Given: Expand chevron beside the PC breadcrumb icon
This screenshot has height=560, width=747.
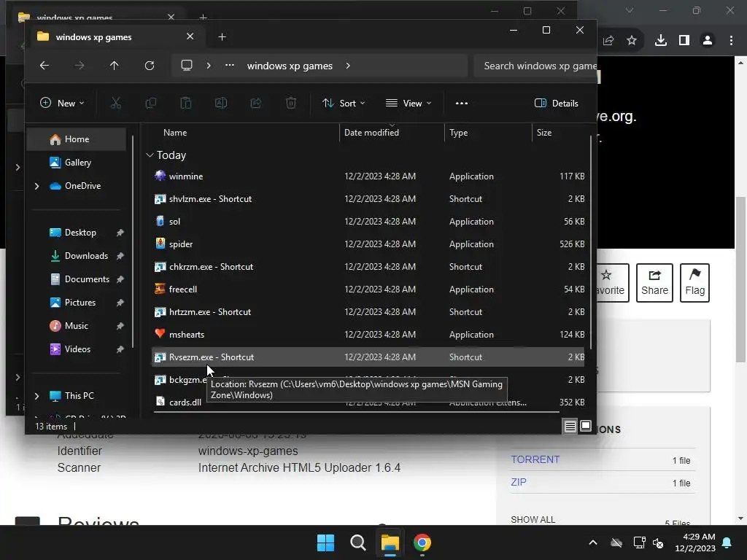Looking at the screenshot, I should 209,66.
